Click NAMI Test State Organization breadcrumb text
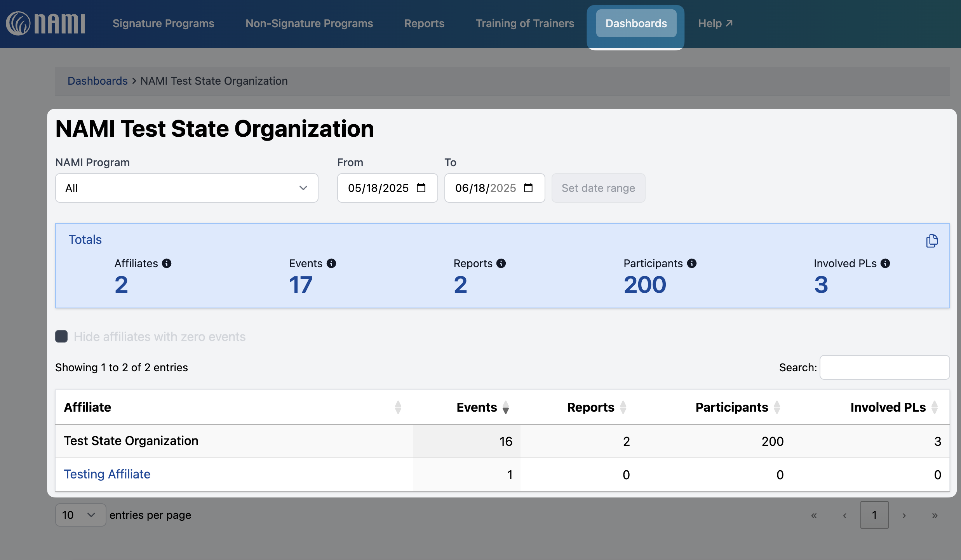The image size is (961, 560). [214, 81]
